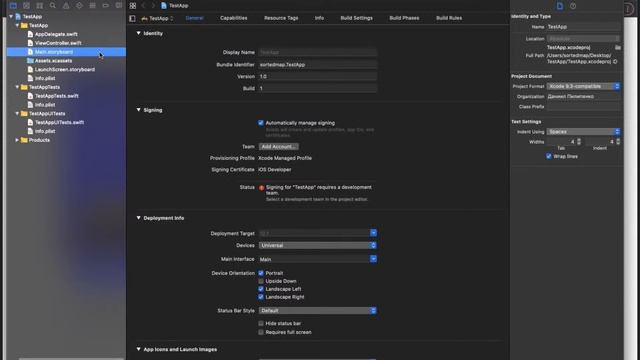Switch to the Build Phases tab

tap(404, 18)
